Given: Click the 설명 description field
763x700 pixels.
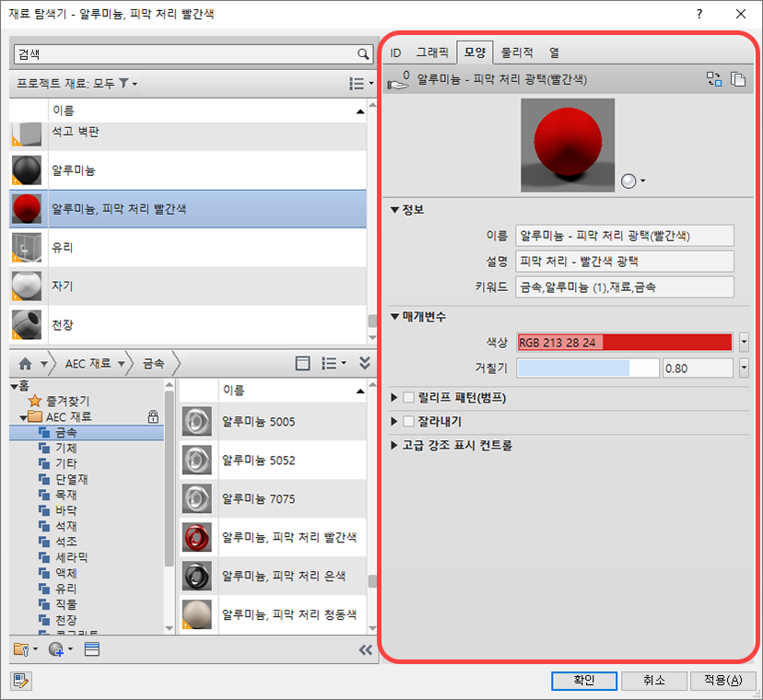Looking at the screenshot, I should pyautogui.click(x=625, y=262).
